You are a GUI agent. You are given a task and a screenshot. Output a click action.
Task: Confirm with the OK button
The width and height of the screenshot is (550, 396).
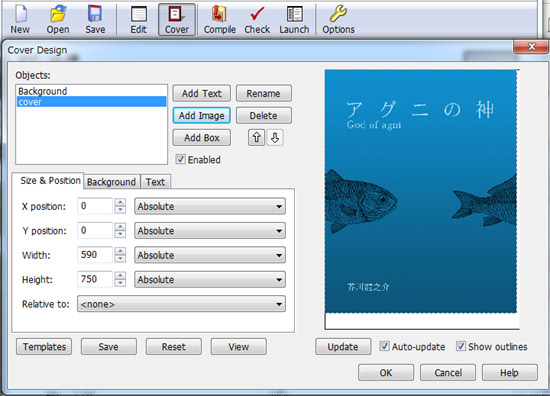(x=386, y=372)
